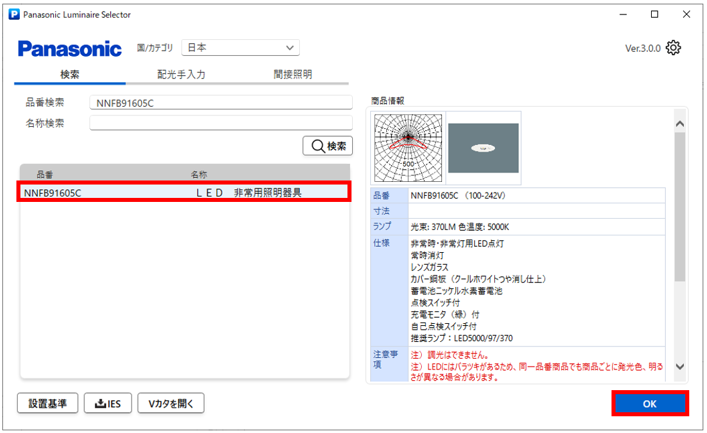This screenshot has width=707, height=433.
Task: Confirm selection with the OK button
Action: [650, 403]
